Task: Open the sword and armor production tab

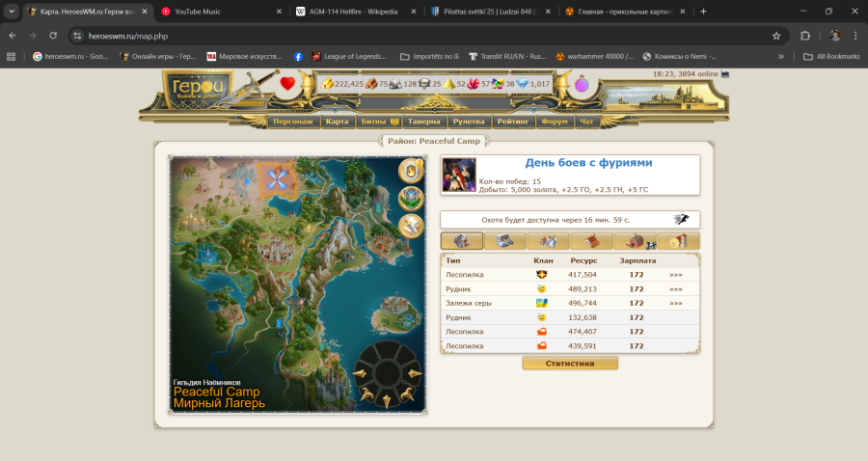Action: 548,241
